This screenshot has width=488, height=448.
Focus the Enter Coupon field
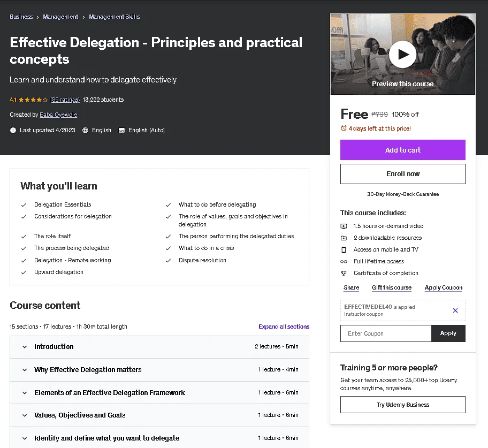386,333
